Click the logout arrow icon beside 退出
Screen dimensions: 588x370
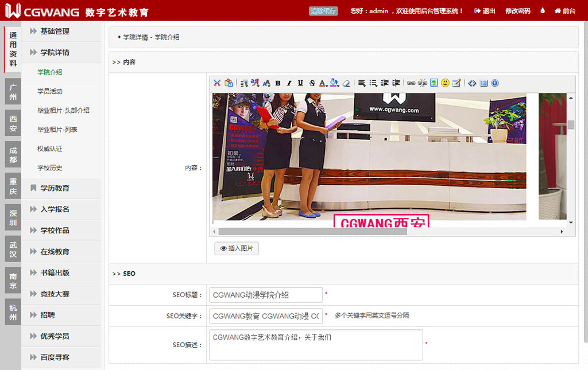coord(477,11)
